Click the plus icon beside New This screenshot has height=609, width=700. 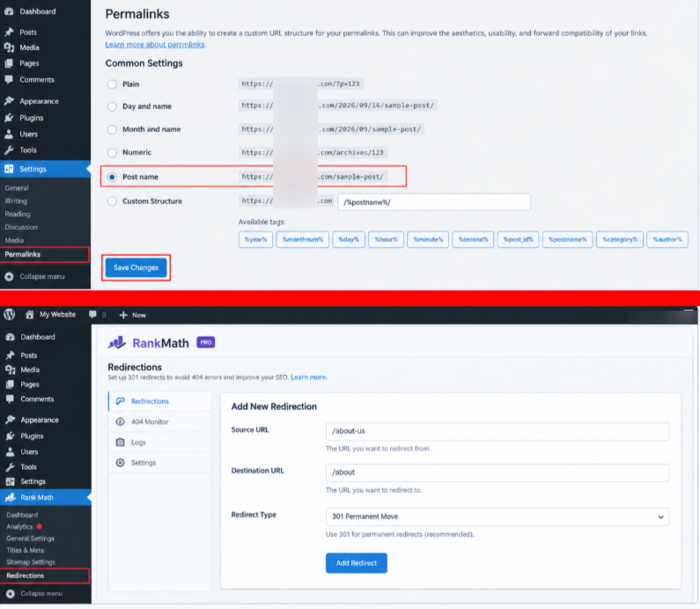[123, 315]
